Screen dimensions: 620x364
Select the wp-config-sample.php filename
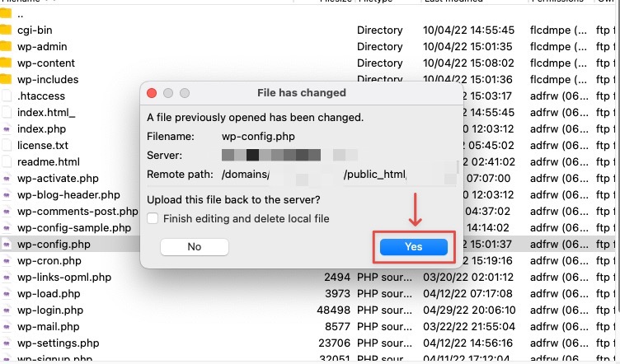[x=74, y=228]
